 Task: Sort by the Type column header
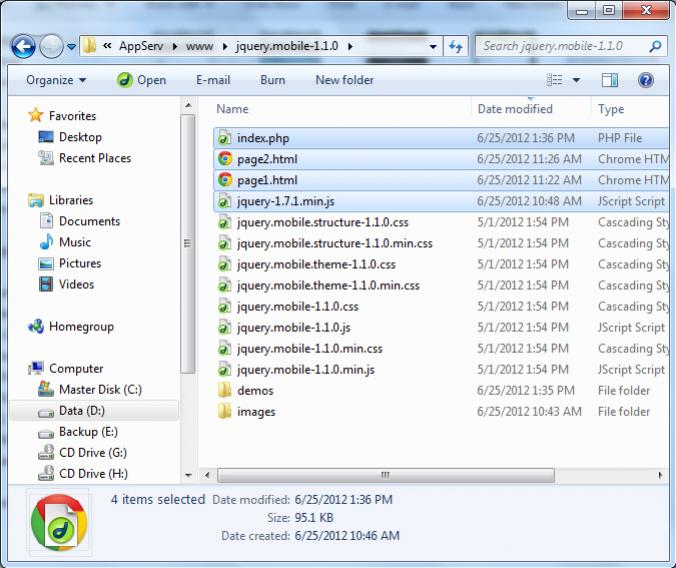click(610, 109)
